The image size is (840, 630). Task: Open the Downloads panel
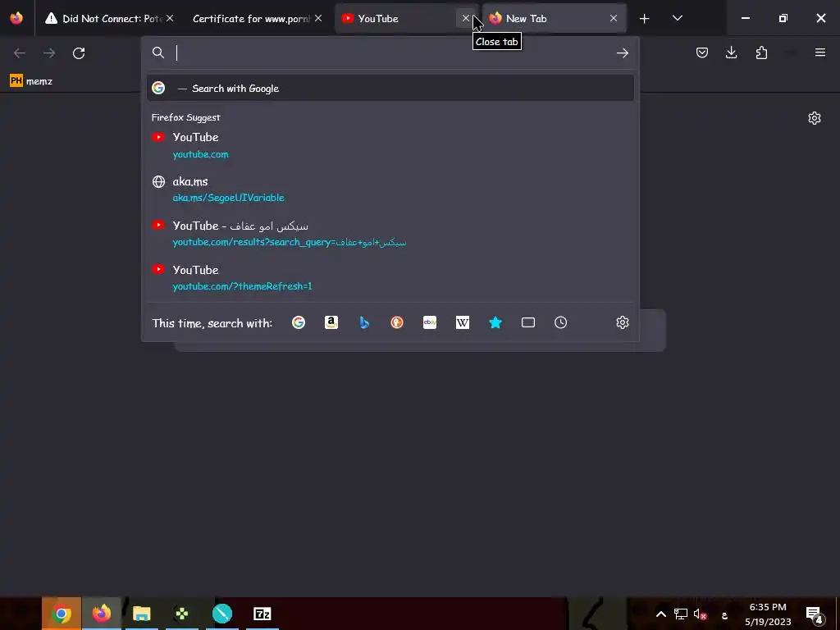pos(731,52)
